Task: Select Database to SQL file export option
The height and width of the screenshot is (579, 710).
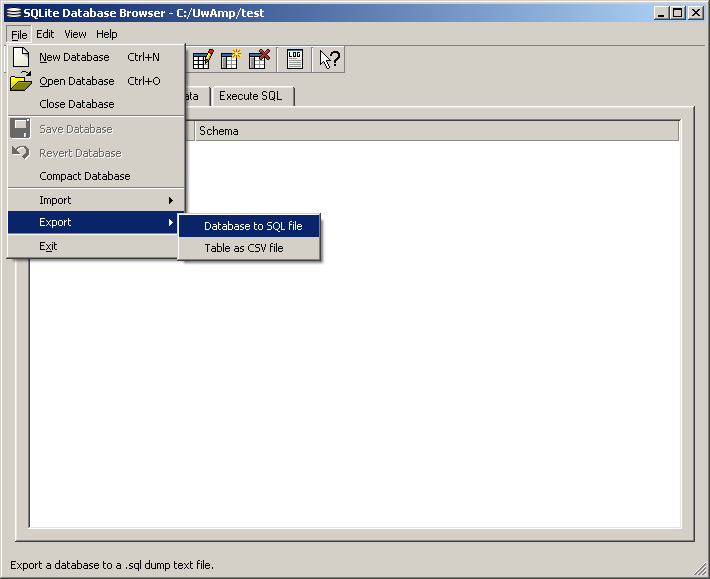Action: pyautogui.click(x=249, y=226)
